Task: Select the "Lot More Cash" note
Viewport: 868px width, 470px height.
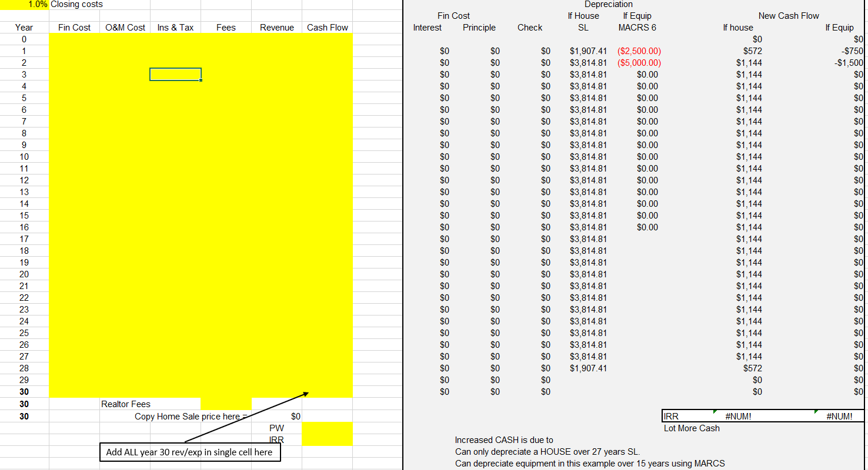Action: (692, 428)
